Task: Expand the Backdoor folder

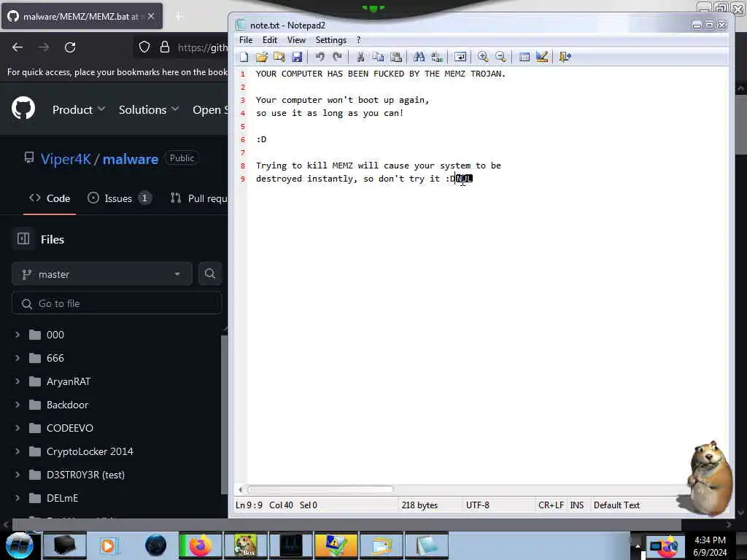Action: 18,405
